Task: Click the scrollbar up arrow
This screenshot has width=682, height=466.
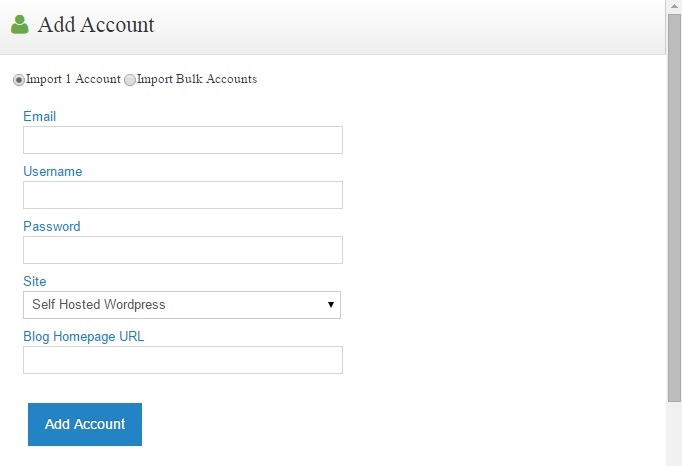Action: (674, 7)
